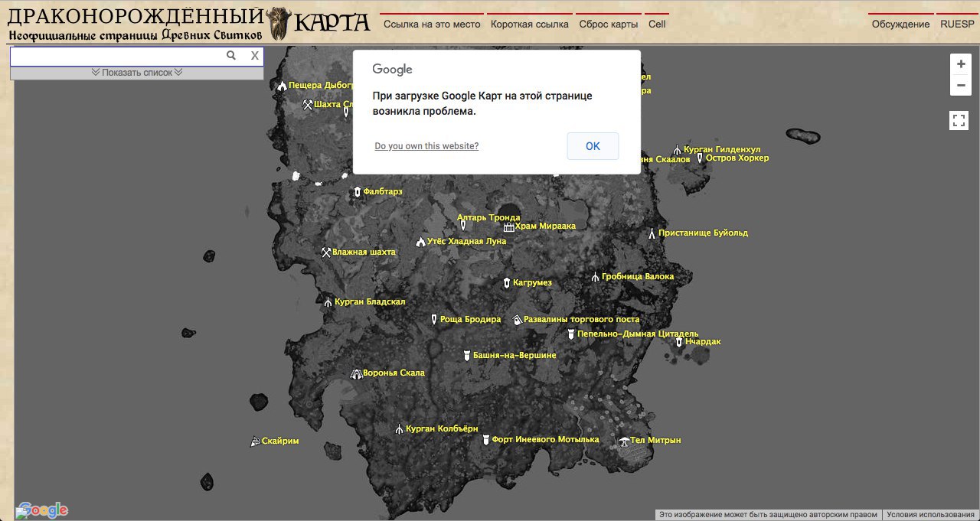Click the Алтарь Тронда marker icon
The height and width of the screenshot is (521, 980).
[x=463, y=226]
